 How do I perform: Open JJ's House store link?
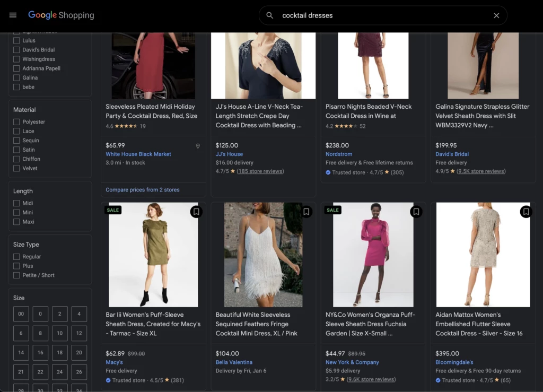[229, 154]
